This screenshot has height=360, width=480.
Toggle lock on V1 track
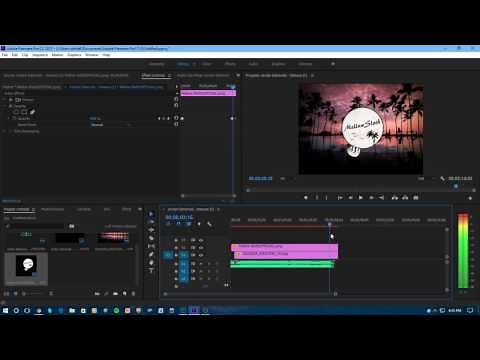pyautogui.click(x=176, y=255)
